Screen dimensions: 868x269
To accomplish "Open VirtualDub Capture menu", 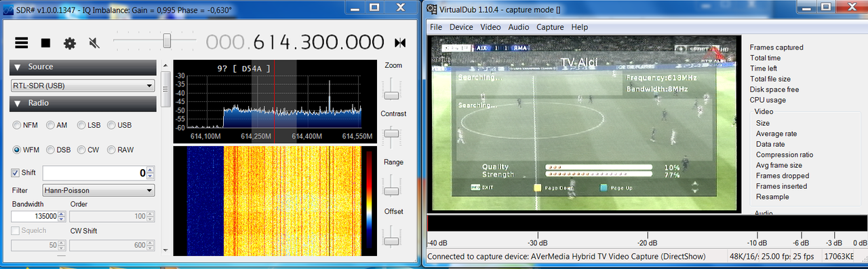I will click(x=550, y=27).
